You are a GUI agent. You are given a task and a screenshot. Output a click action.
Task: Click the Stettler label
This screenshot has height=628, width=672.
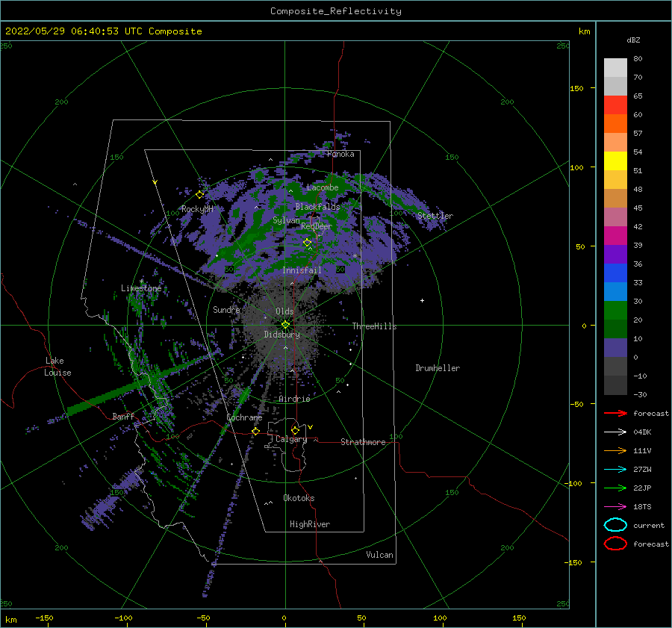(x=435, y=216)
